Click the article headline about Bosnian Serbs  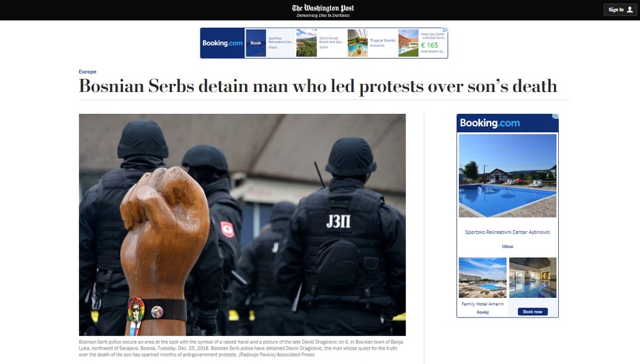[x=318, y=87]
